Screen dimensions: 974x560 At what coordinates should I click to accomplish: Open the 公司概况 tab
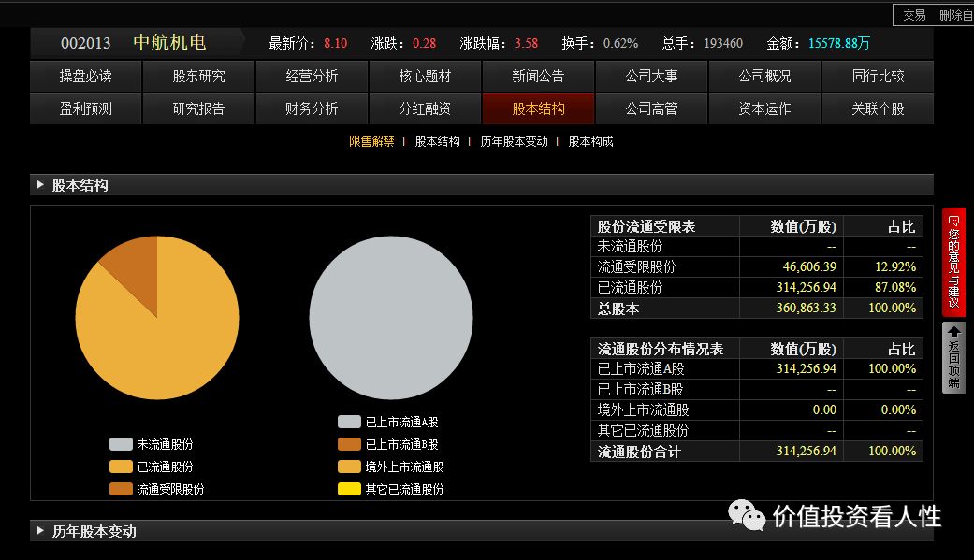[x=764, y=76]
